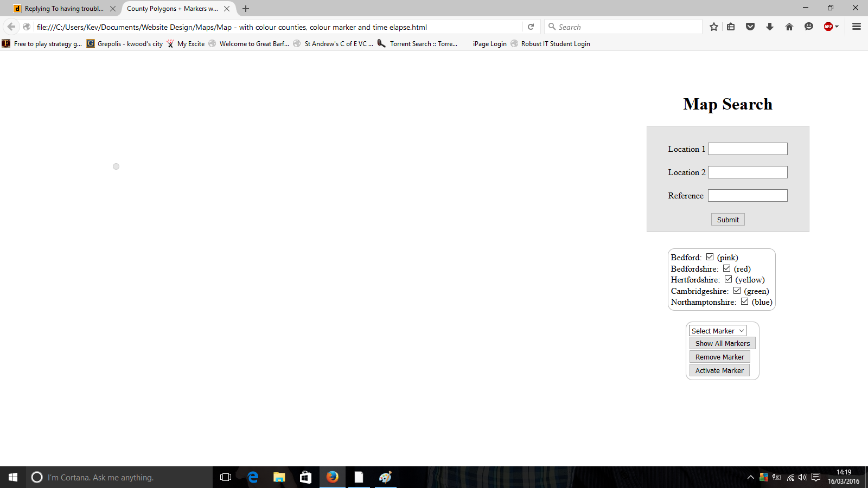Click inside the Location 1 field
The width and height of the screenshot is (868, 488).
747,149
